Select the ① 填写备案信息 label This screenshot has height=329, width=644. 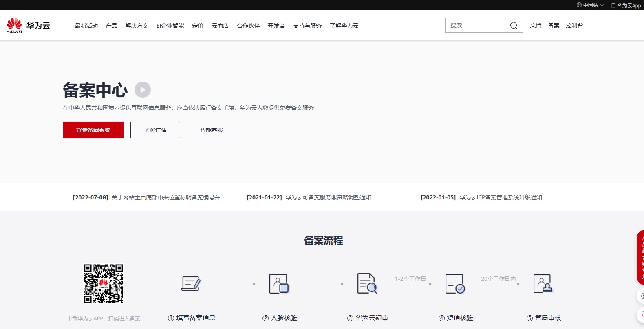click(x=192, y=318)
